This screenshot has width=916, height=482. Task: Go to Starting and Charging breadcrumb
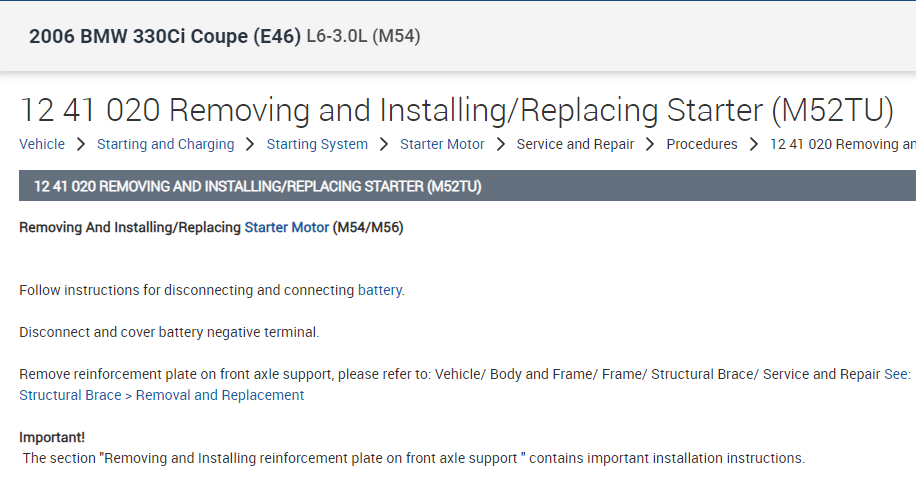(x=165, y=144)
